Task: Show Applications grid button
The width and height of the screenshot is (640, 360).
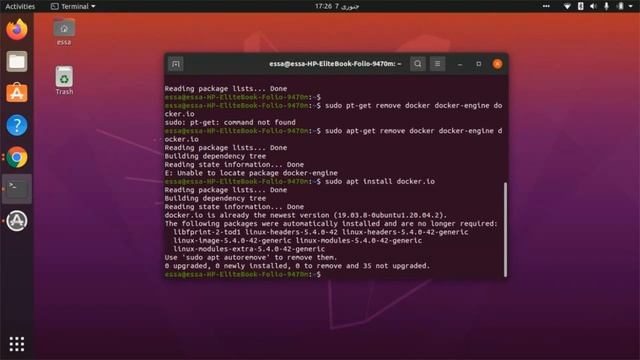Action: point(17,344)
